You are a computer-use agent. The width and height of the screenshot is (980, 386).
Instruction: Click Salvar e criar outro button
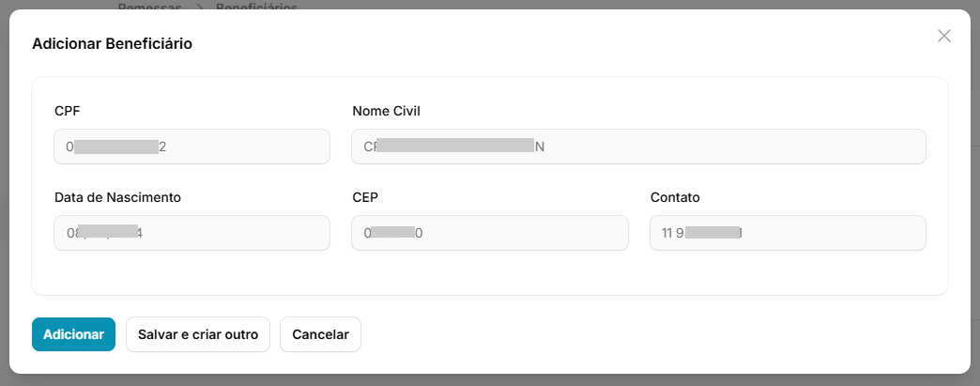198,334
